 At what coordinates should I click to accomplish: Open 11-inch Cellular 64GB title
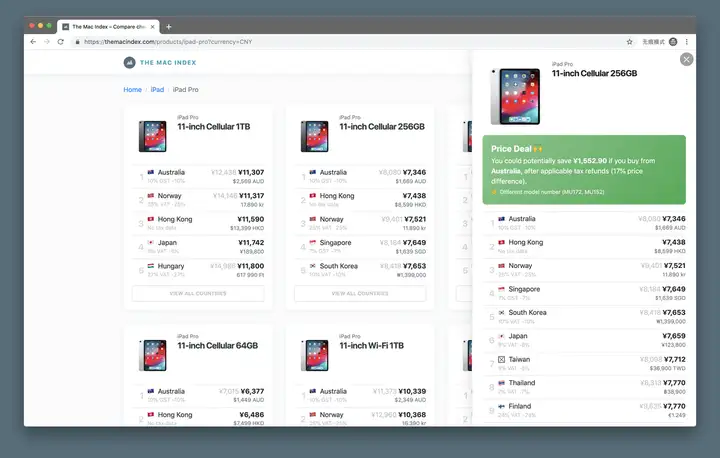tap(218, 345)
